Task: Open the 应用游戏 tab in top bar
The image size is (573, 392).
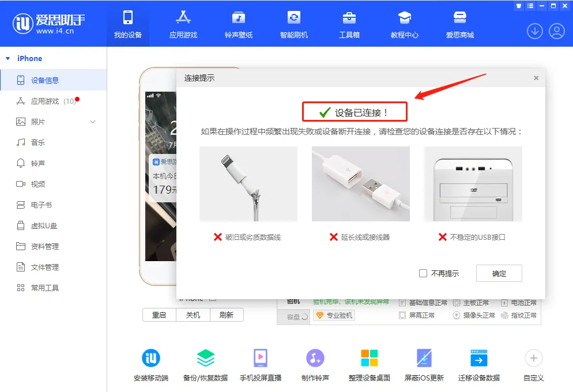Action: point(183,25)
